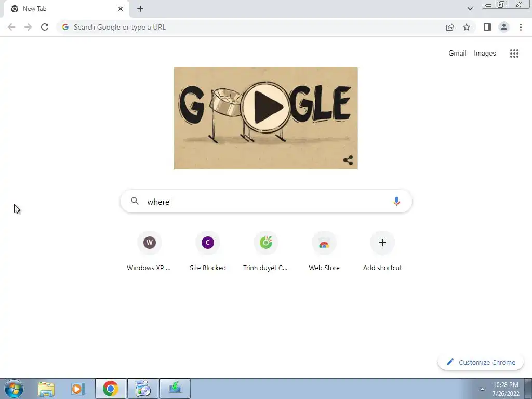
Task: Share this page via the share icon
Action: pos(450,27)
